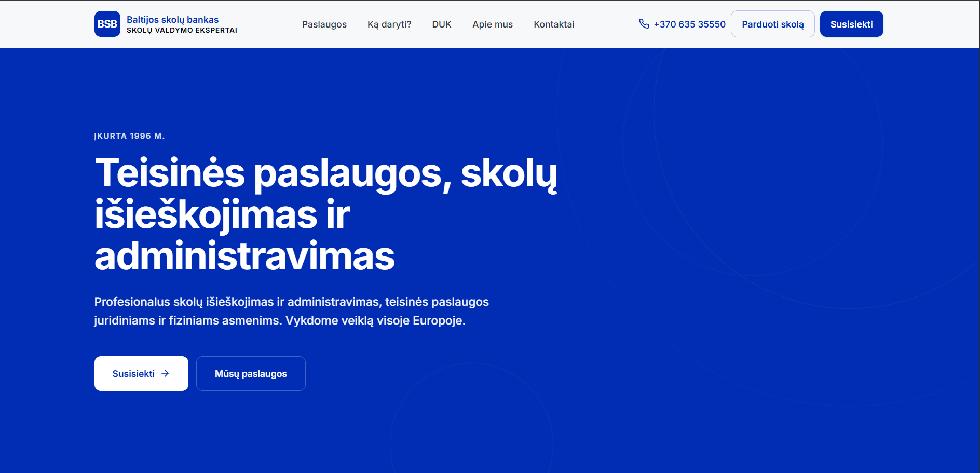Open the Apie mus page
This screenshot has width=980, height=473.
(x=493, y=24)
